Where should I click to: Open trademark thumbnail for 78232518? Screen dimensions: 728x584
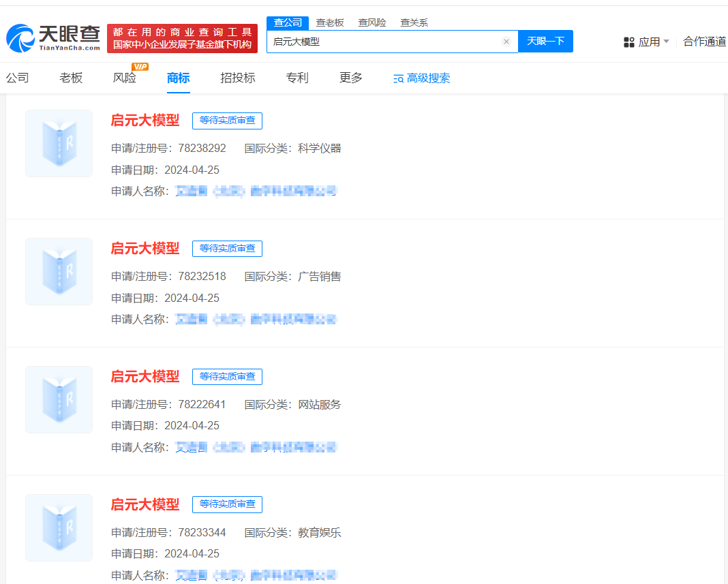point(59,272)
